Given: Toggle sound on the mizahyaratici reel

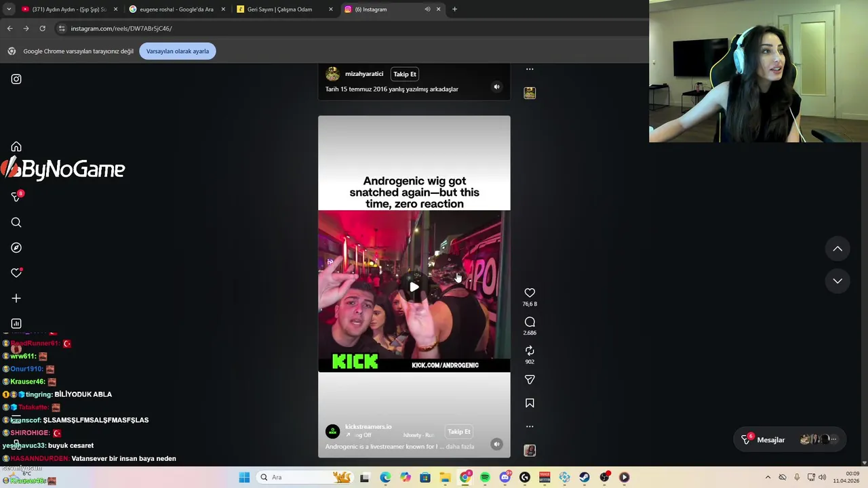Looking at the screenshot, I should click(x=496, y=87).
